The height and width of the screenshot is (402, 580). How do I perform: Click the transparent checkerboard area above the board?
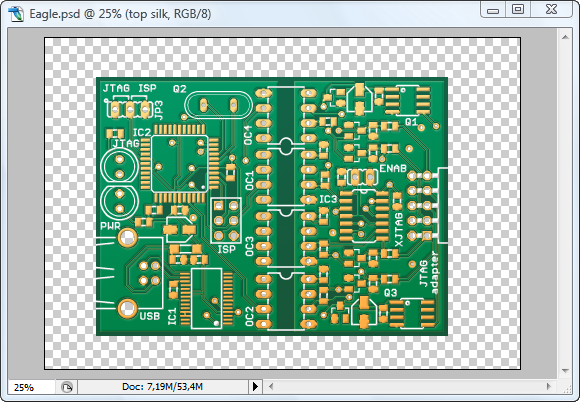pyautogui.click(x=283, y=58)
